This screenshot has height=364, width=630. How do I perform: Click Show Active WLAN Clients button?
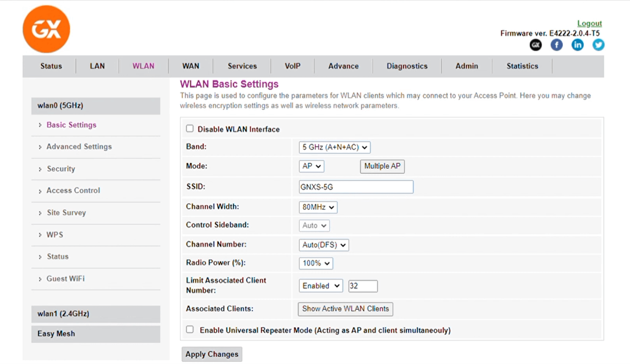[345, 309]
